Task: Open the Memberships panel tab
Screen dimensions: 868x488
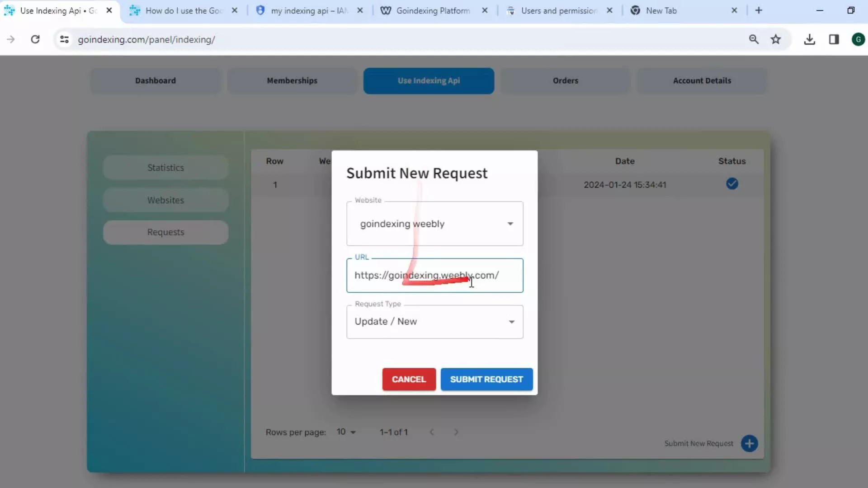Action: point(292,80)
